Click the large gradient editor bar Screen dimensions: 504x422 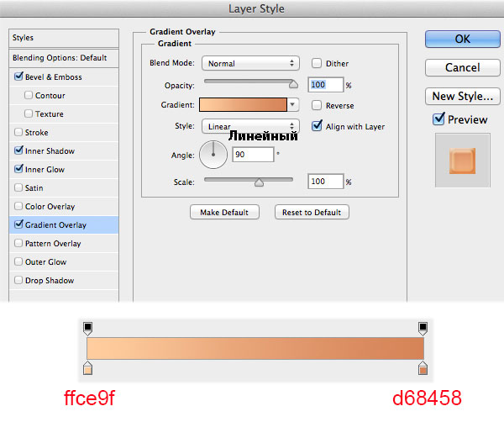pos(255,348)
